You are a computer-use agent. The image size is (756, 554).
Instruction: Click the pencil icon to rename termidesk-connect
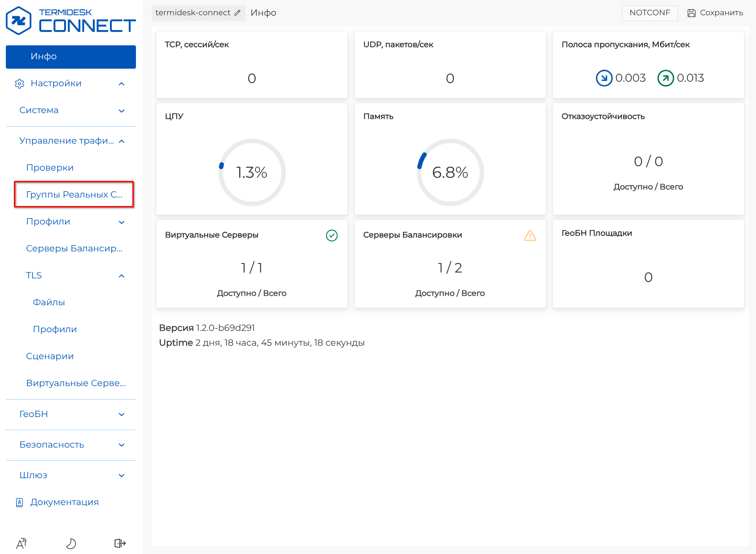237,13
